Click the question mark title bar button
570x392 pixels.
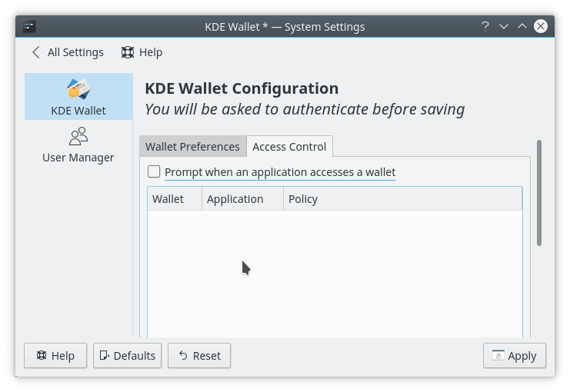pyautogui.click(x=485, y=26)
